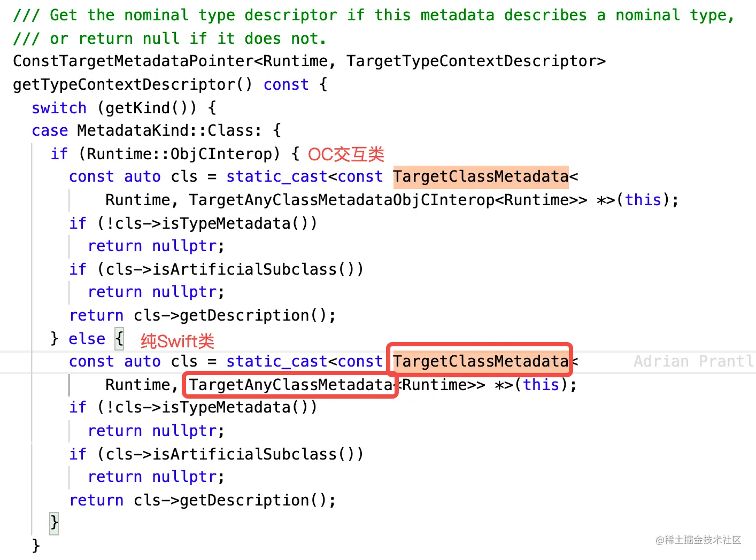The height and width of the screenshot is (560, 756).
Task: Click the Adrian Prantl blame annotation
Action: [694, 361]
